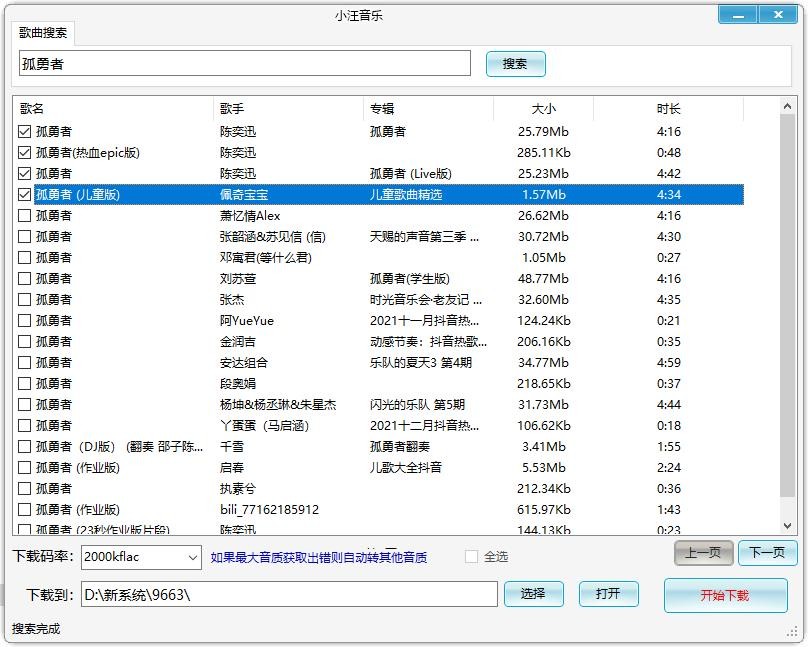Click the 上一页 previous page button
808x647 pixels.
click(703, 553)
